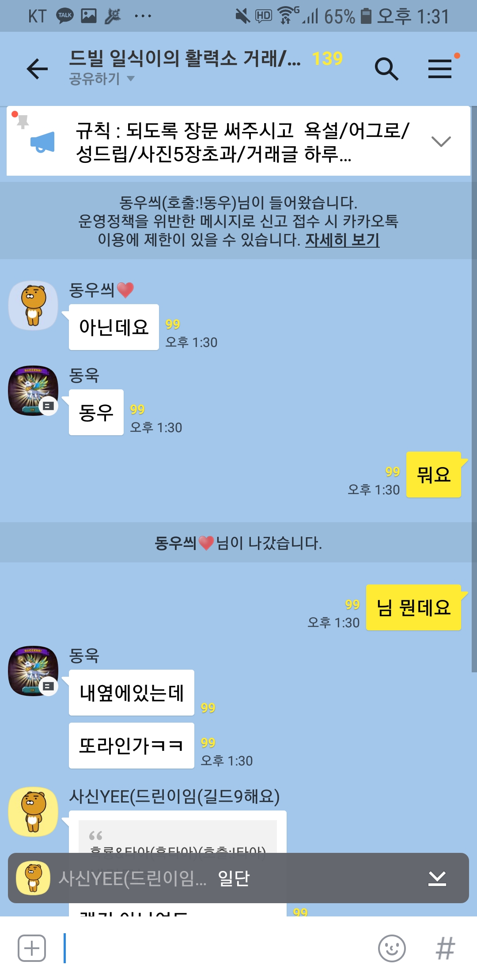The width and height of the screenshot is (477, 980).
Task: Open chat search magnifier icon
Action: point(386,69)
